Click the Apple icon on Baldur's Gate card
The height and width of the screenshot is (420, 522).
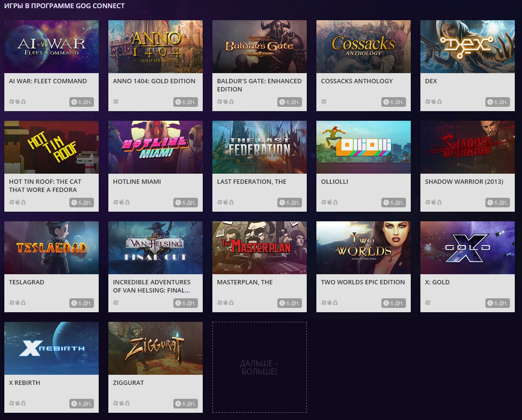(226, 102)
